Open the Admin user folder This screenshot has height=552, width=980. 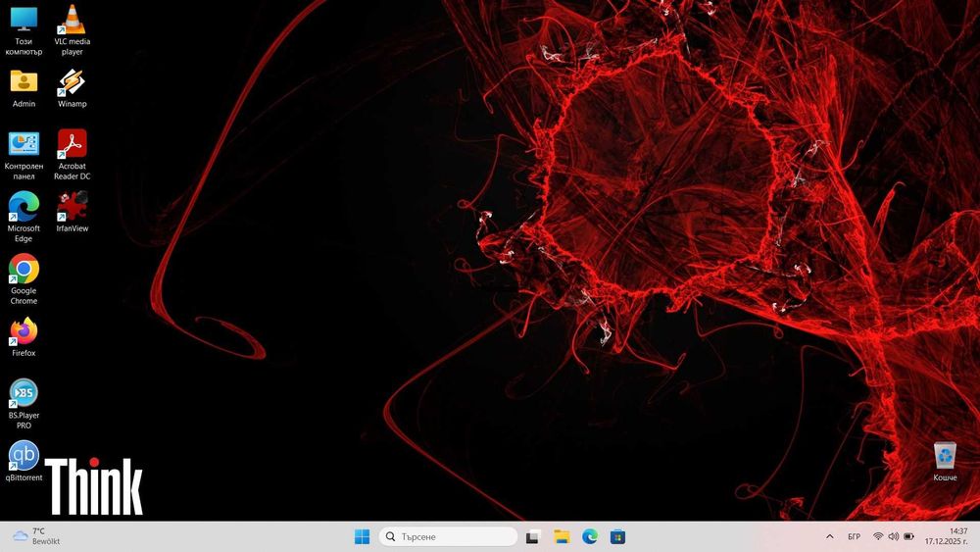(24, 88)
